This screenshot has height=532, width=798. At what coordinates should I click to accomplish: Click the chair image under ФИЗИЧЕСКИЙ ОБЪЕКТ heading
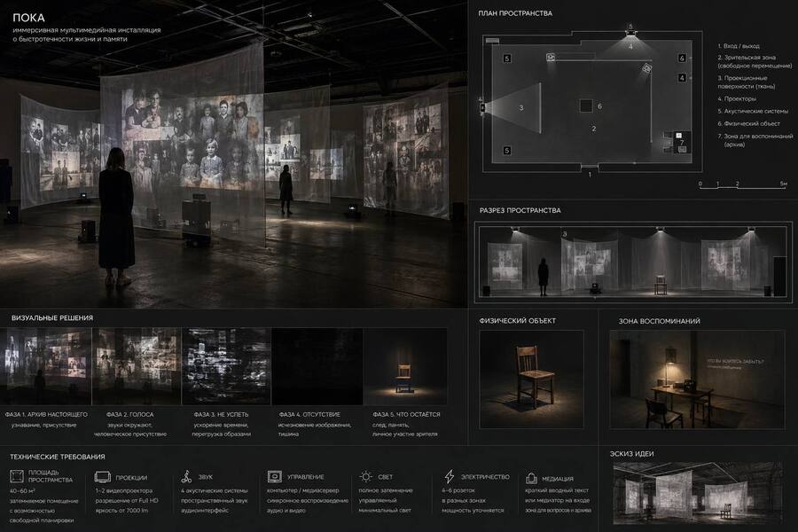[531, 379]
